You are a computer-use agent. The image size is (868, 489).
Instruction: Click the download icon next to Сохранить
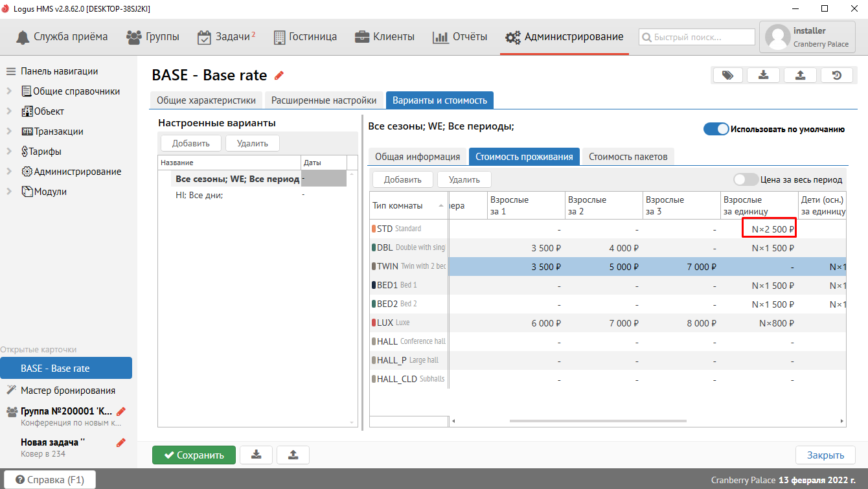[256, 455]
